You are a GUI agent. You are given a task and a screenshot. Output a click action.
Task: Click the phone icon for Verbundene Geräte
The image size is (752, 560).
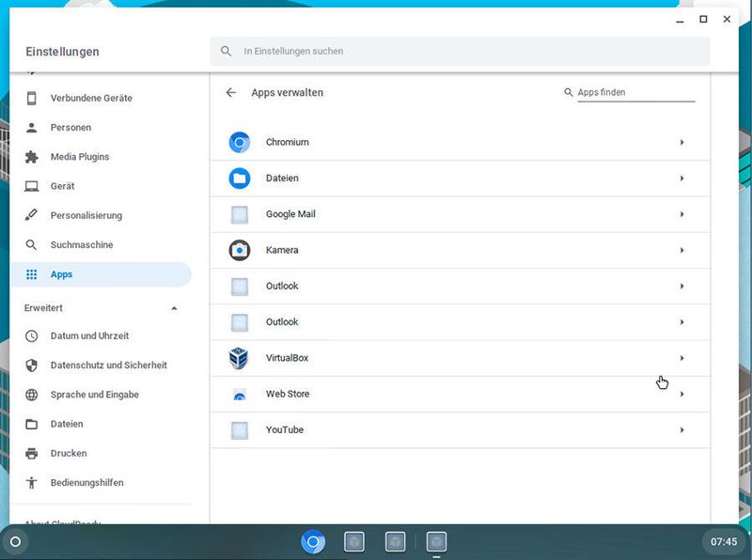pyautogui.click(x=32, y=98)
